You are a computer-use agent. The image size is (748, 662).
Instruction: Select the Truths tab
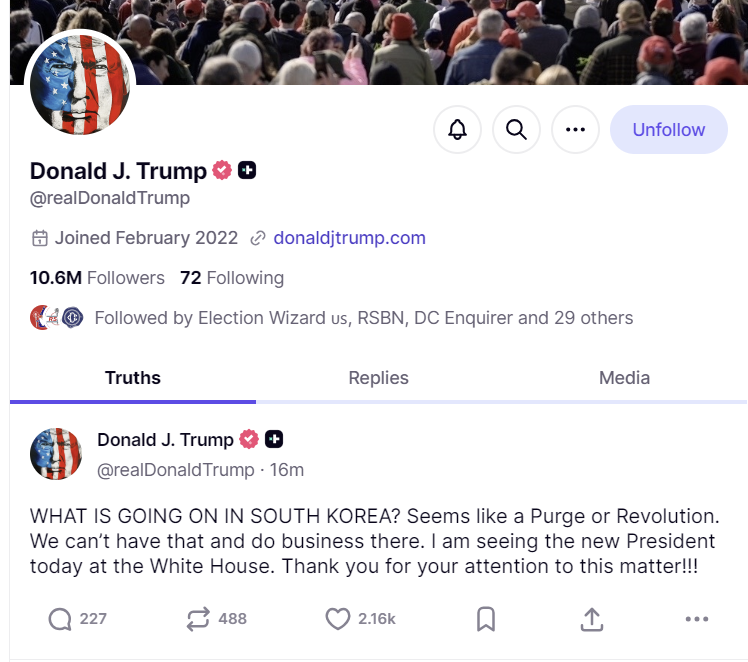click(x=133, y=378)
